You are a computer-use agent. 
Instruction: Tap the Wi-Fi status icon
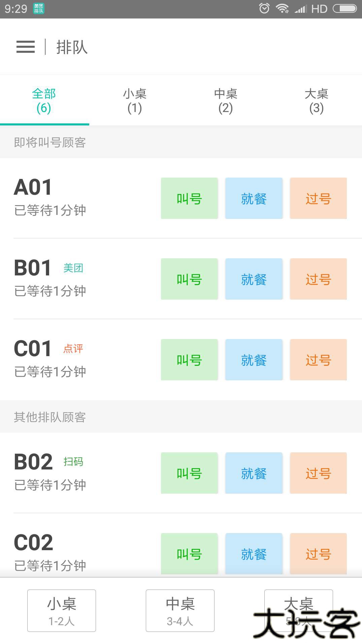click(x=282, y=8)
